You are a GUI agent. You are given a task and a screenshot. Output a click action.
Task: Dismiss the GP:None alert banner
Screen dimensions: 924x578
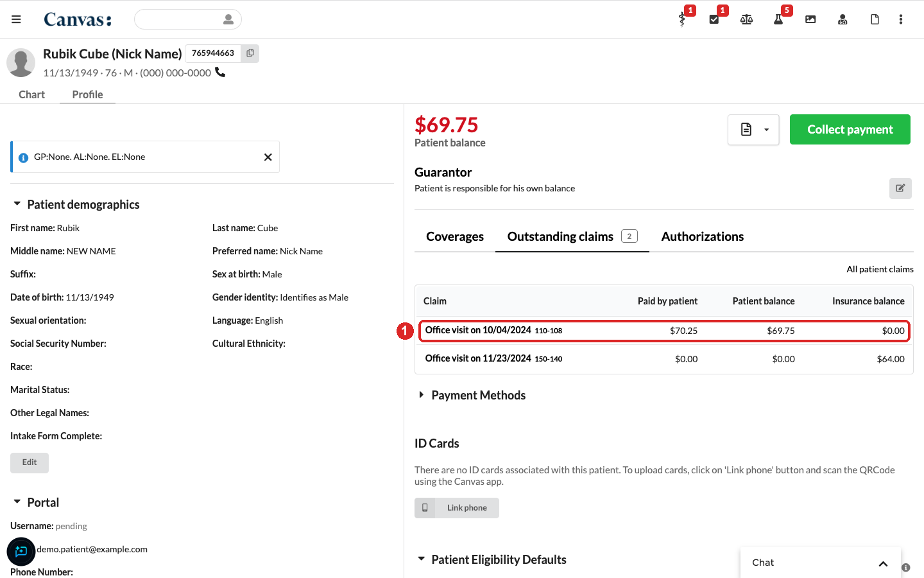[x=268, y=157]
